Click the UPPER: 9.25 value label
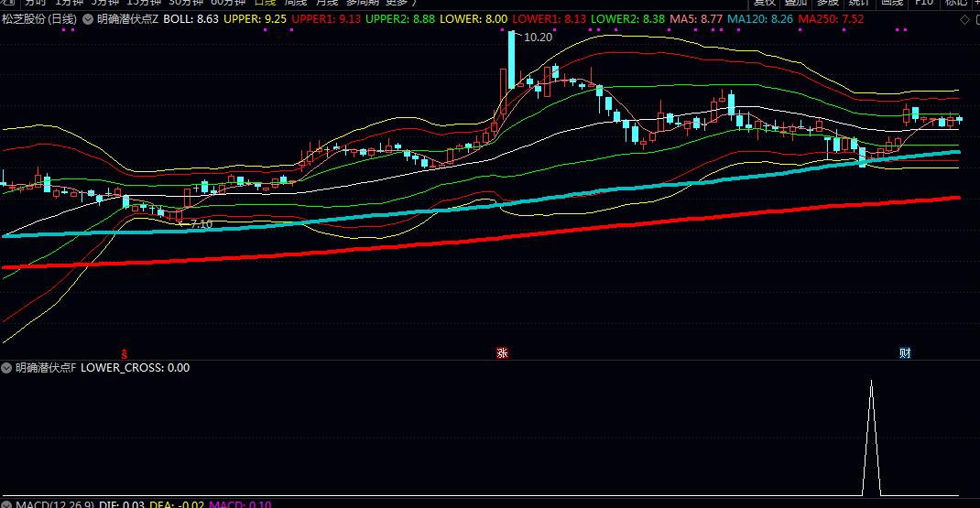 255,19
